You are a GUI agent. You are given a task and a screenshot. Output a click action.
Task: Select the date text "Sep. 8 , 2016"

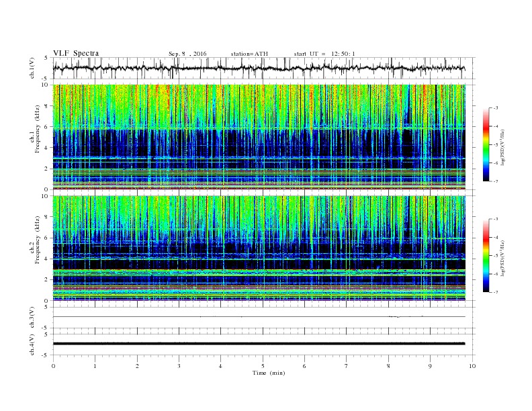187,54
